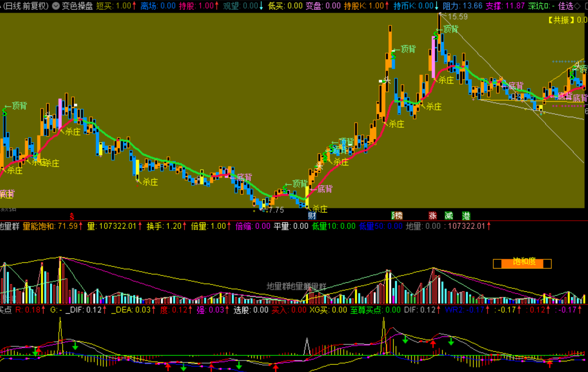
Task: Click the 换手 1.20 turnover readout
Action: click(164, 226)
